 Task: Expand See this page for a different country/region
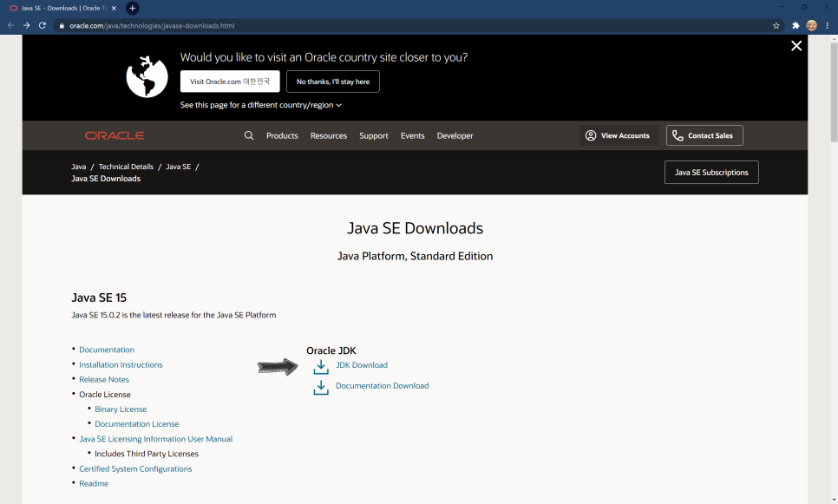click(261, 105)
